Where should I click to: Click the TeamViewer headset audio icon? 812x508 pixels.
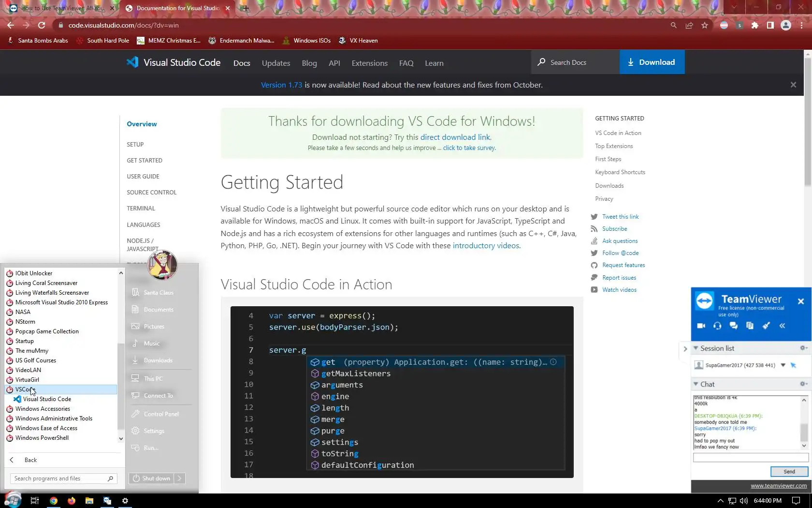(x=717, y=326)
